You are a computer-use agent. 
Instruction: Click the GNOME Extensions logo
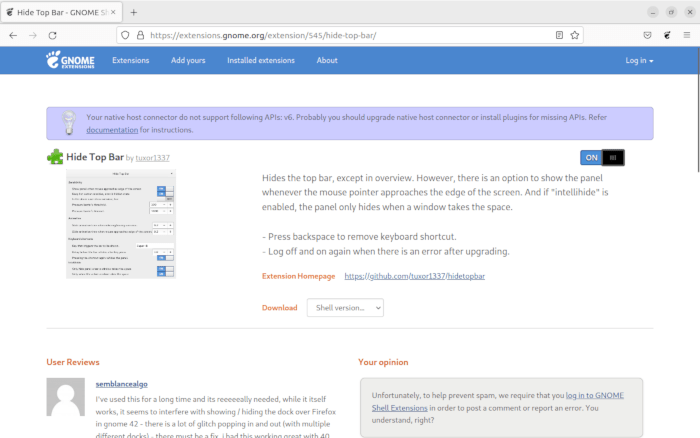pos(70,60)
